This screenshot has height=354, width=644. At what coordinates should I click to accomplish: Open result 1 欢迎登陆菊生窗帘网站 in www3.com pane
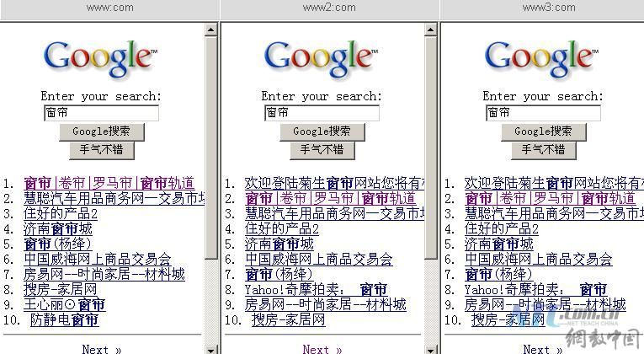click(554, 184)
